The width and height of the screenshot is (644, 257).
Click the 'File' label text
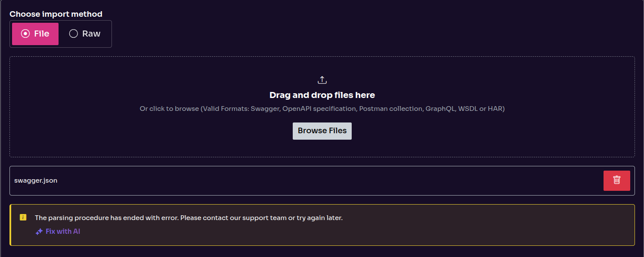(x=42, y=34)
